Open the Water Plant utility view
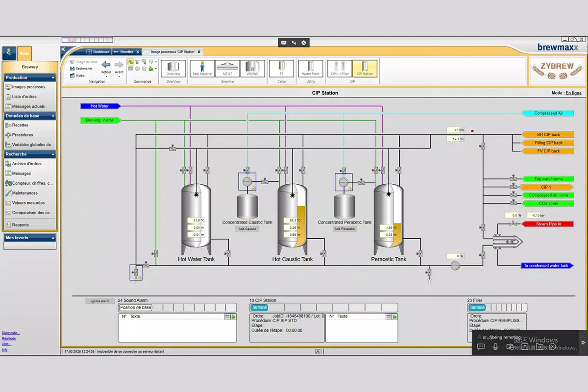588x392 pixels. (x=311, y=68)
